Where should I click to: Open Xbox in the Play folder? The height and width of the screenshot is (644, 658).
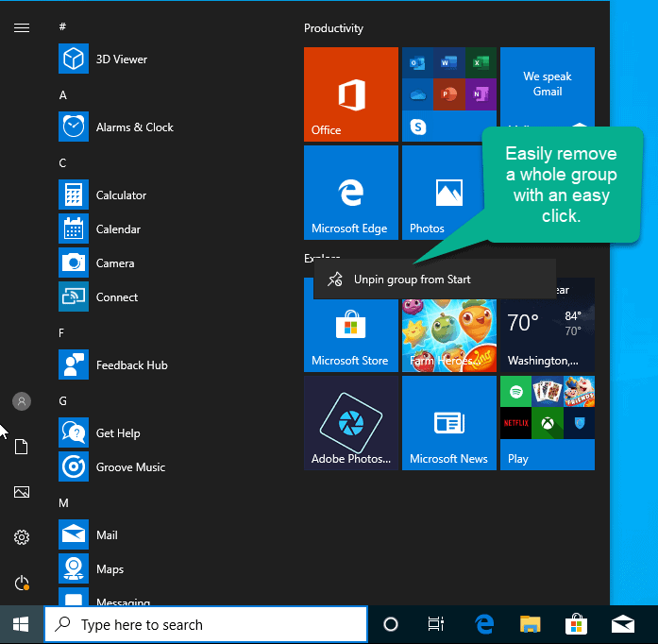[548, 423]
